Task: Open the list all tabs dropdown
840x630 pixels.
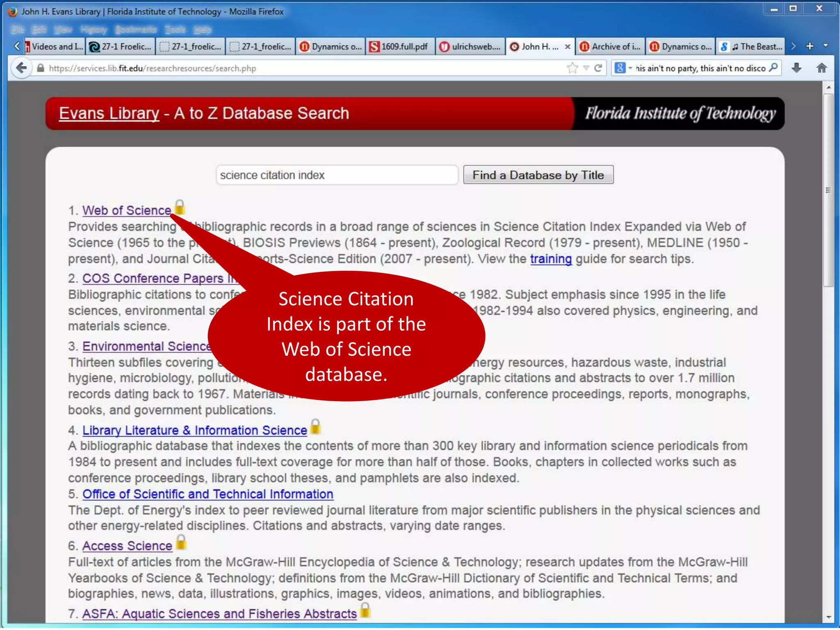Action: click(x=826, y=46)
